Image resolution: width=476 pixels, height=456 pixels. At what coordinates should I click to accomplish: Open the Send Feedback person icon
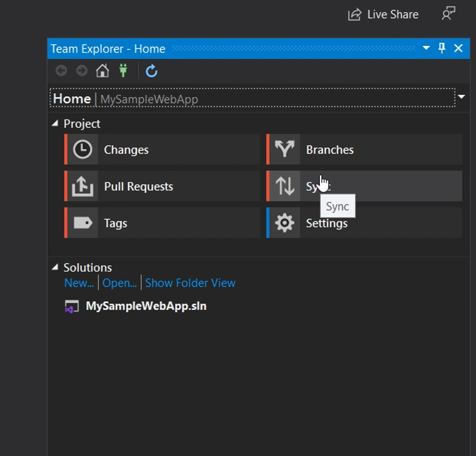(448, 13)
